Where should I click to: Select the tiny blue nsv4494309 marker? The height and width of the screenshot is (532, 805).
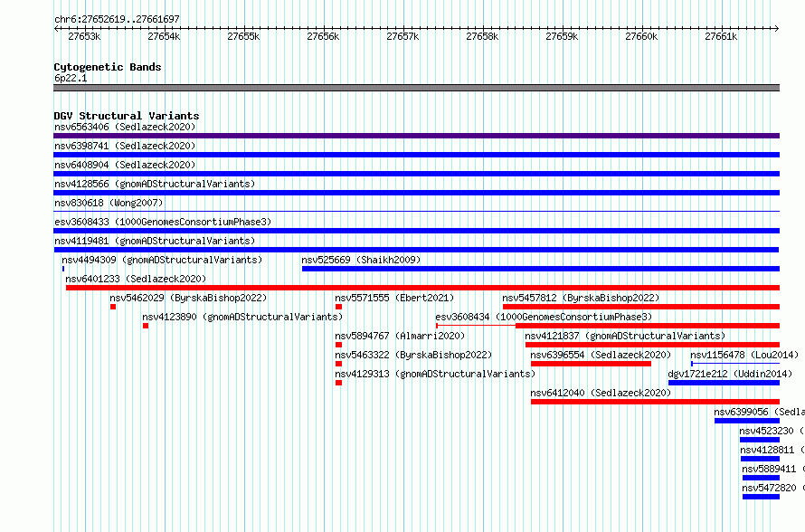pos(63,269)
